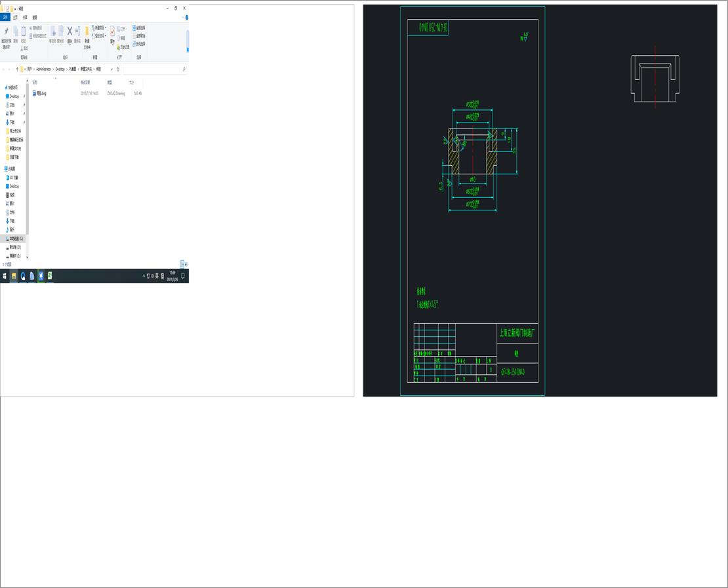Click the Refresh button beside address bar

(x=118, y=69)
